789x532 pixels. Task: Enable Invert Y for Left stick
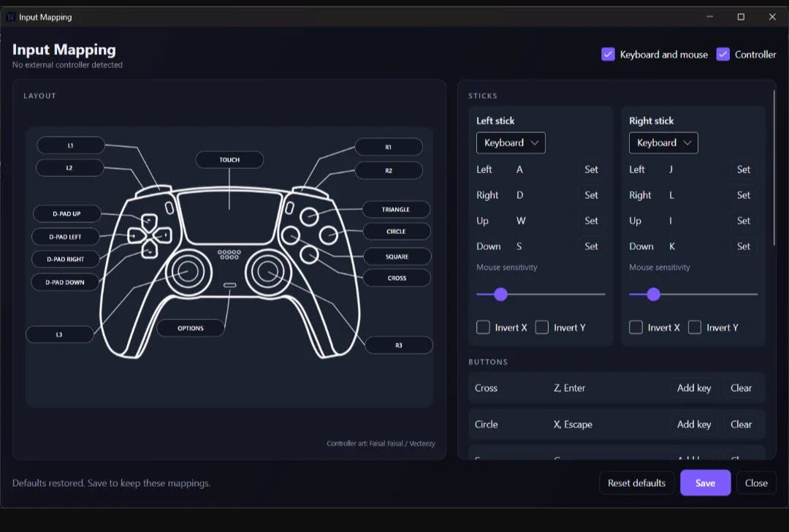coord(542,327)
